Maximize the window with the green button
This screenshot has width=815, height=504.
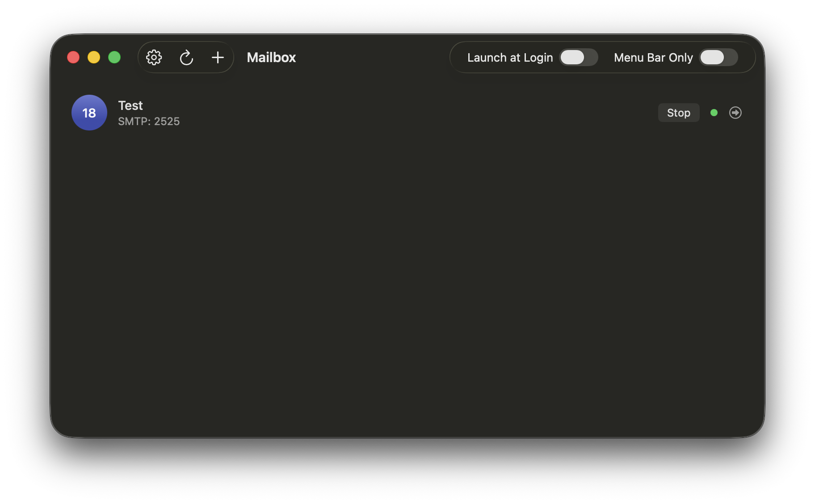point(114,58)
